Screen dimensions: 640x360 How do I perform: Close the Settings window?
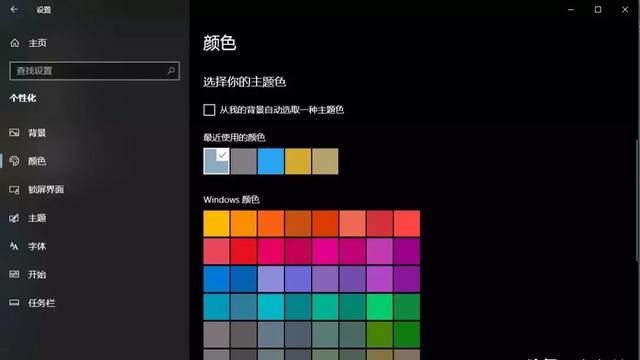(x=625, y=9)
